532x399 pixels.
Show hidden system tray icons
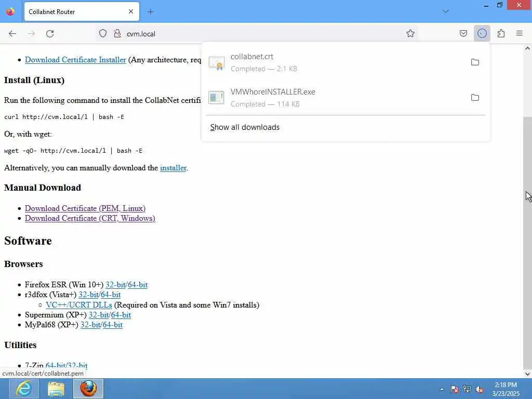point(442,389)
